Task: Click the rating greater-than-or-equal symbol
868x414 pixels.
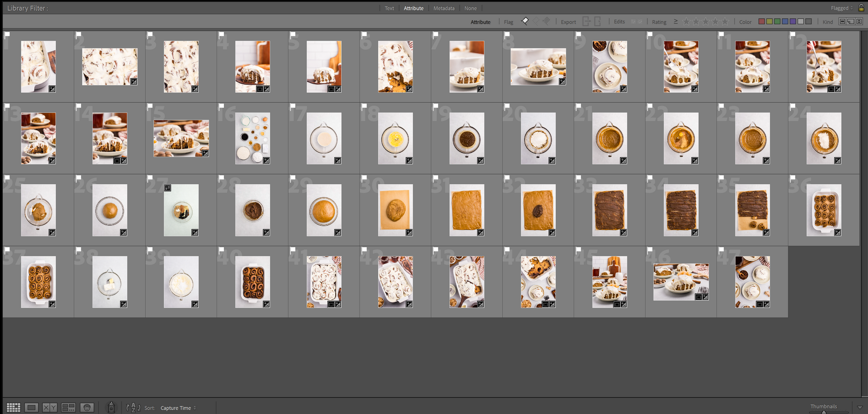Action: pos(675,21)
